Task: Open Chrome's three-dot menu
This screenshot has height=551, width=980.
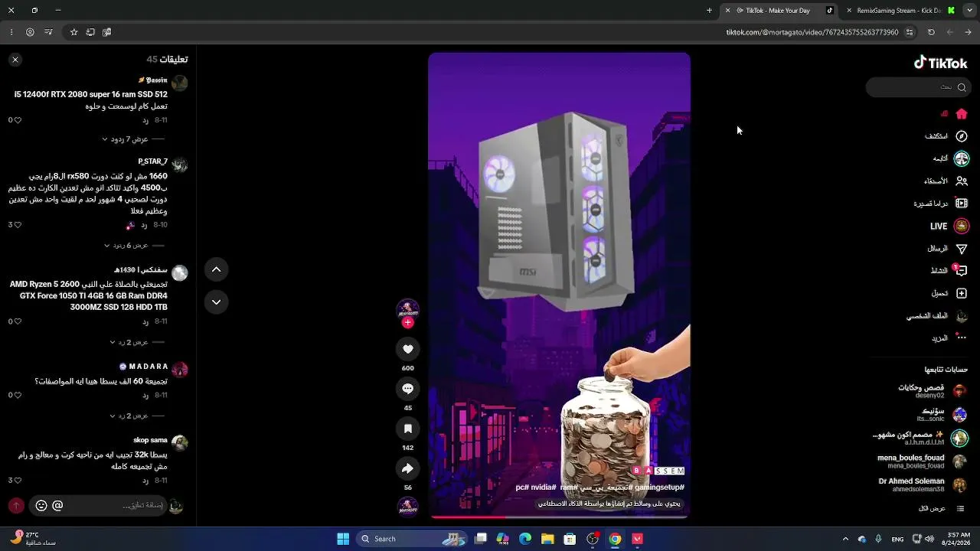Action: tap(11, 32)
